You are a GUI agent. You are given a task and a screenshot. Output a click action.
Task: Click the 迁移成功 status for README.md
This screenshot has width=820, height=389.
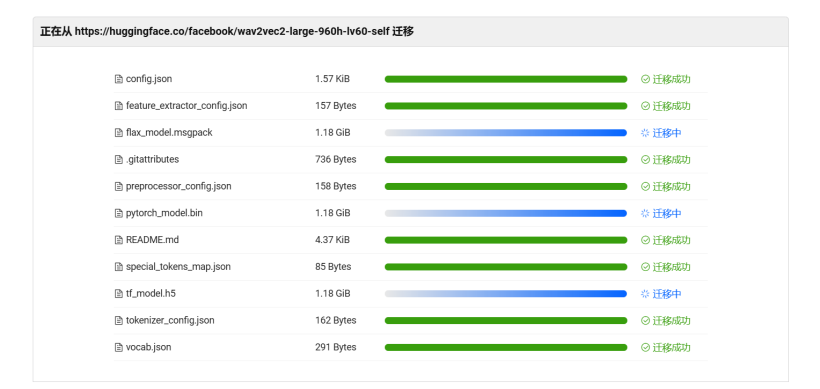[671, 240]
